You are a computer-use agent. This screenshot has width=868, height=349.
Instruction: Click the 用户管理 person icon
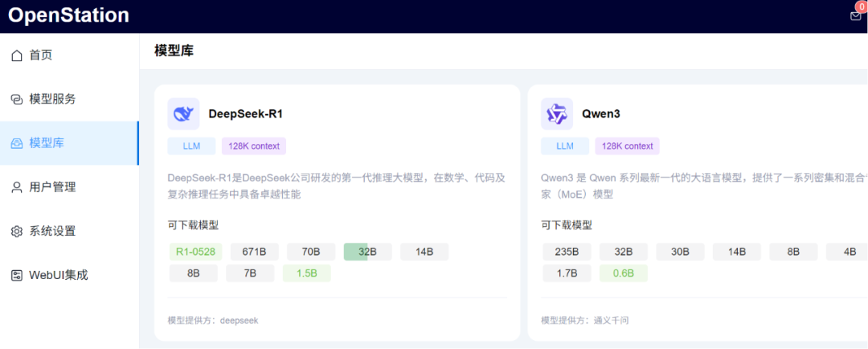tap(17, 187)
